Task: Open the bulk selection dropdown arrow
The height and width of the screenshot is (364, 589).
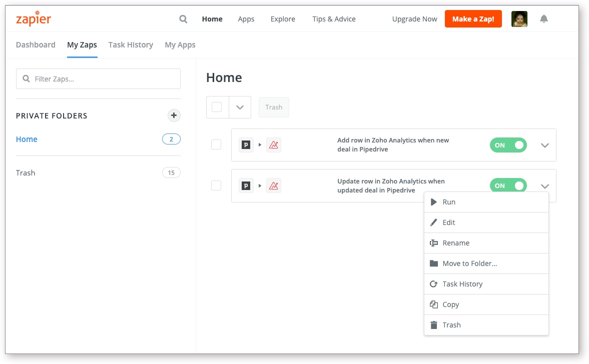Action: tap(240, 107)
